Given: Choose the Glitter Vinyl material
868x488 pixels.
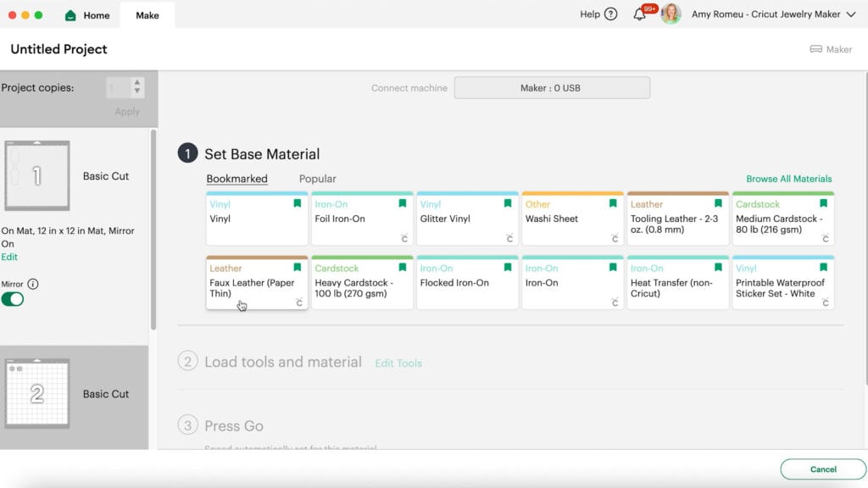Looking at the screenshot, I should pos(467,219).
